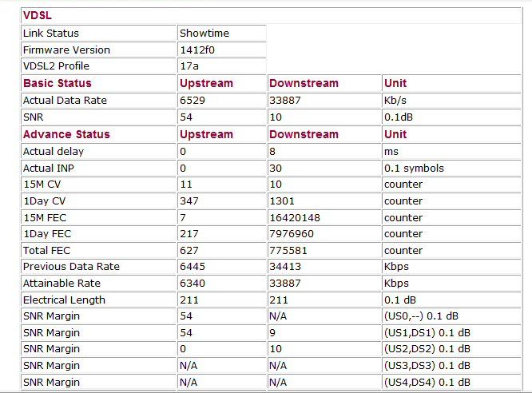Select the Actual delay label
The image size is (532, 393).
(54, 151)
